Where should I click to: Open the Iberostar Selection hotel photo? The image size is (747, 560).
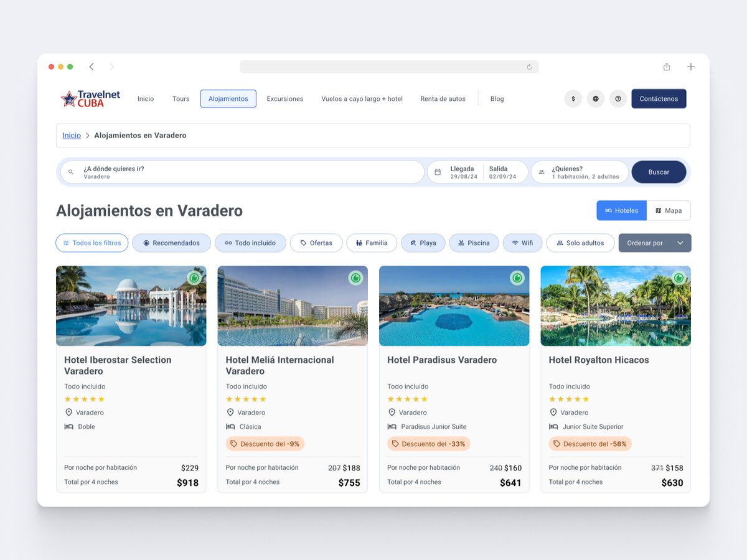(131, 306)
